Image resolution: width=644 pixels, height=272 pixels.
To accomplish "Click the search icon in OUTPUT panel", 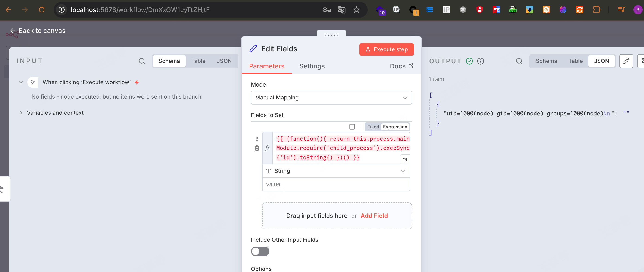I will coord(519,61).
